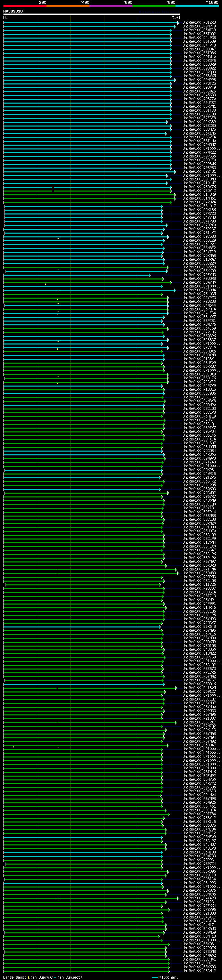The height and width of the screenshot is (980, 222).
Task: Open hit UniRef100_Q93W22
Action: pos(199,68)
